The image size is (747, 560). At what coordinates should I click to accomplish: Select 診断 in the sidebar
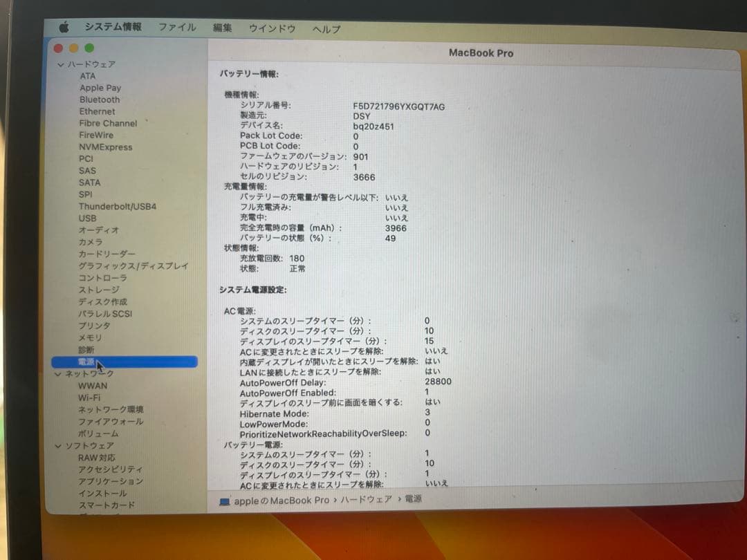click(x=86, y=350)
